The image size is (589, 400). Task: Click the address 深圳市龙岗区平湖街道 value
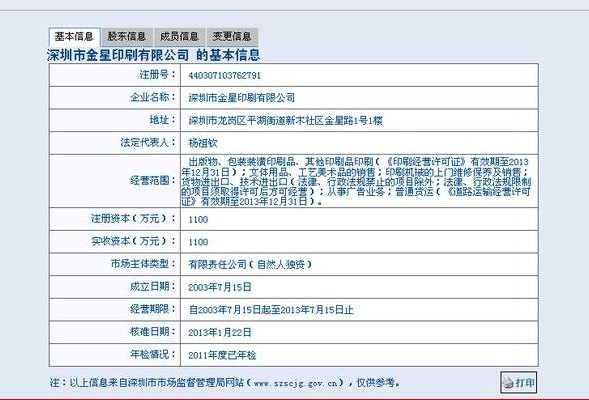(x=285, y=120)
